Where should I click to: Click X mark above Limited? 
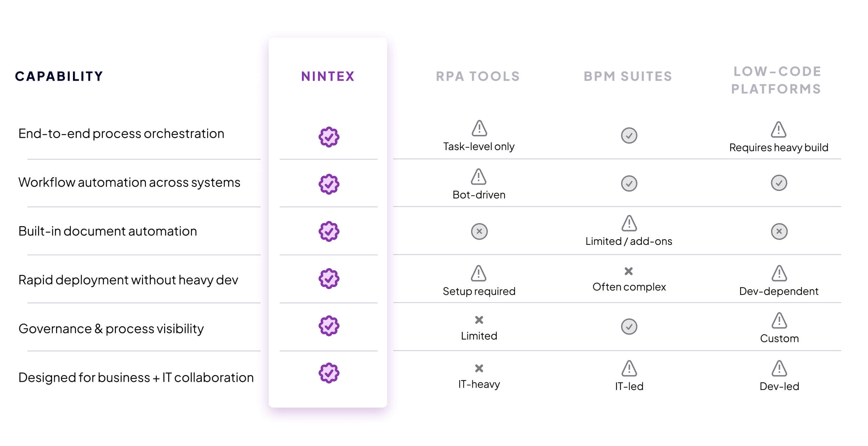pos(479,320)
